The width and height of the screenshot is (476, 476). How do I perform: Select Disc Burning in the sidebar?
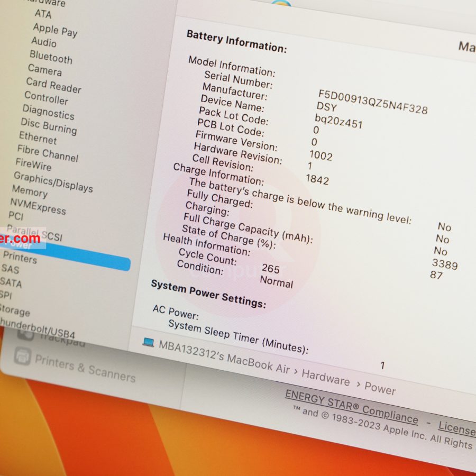tap(49, 126)
